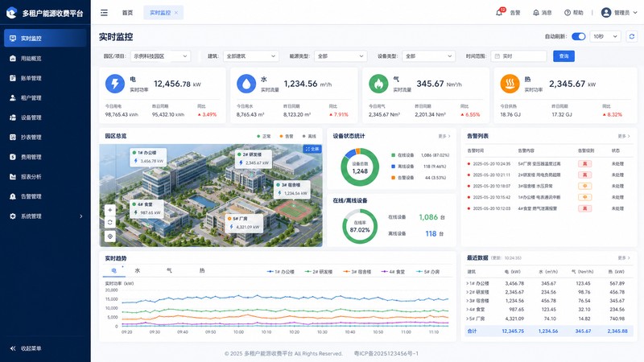Open the hamburger menu collapse icon

(105, 13)
